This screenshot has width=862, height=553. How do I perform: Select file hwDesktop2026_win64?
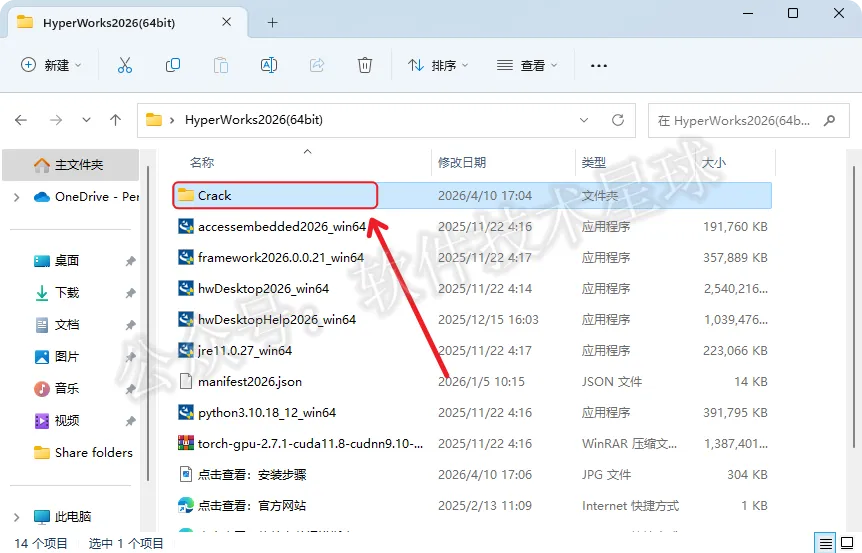(x=263, y=289)
